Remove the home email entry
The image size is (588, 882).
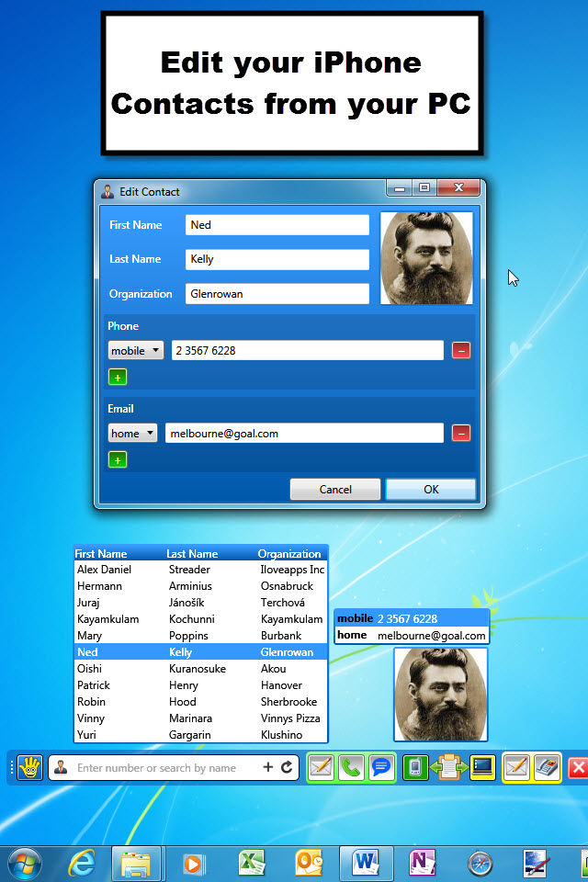click(x=461, y=433)
